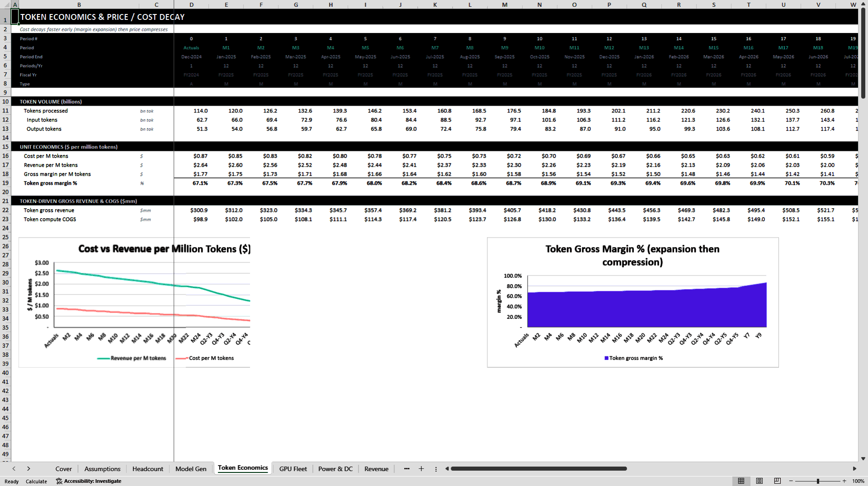Click the Token gross revenue label
The width and height of the screenshot is (868, 486).
[49, 210]
